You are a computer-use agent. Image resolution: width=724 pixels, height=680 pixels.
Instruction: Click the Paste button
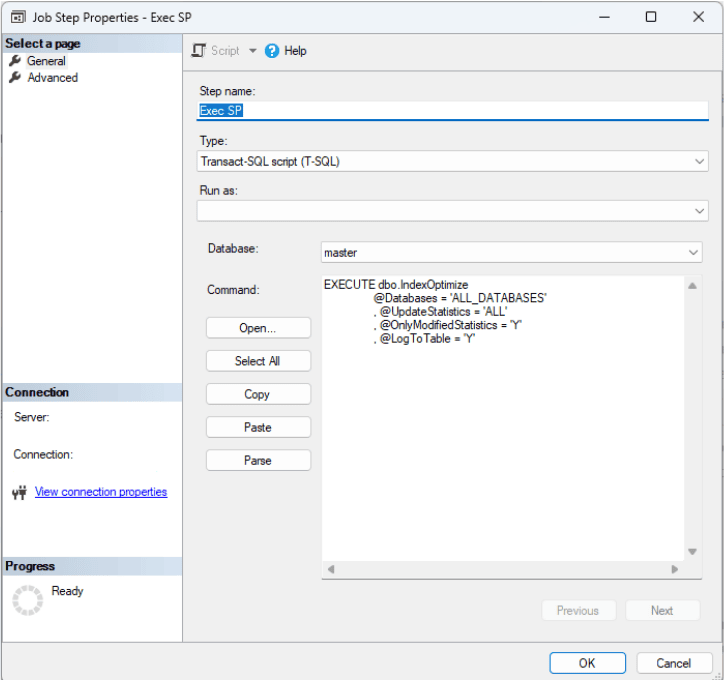(x=258, y=427)
